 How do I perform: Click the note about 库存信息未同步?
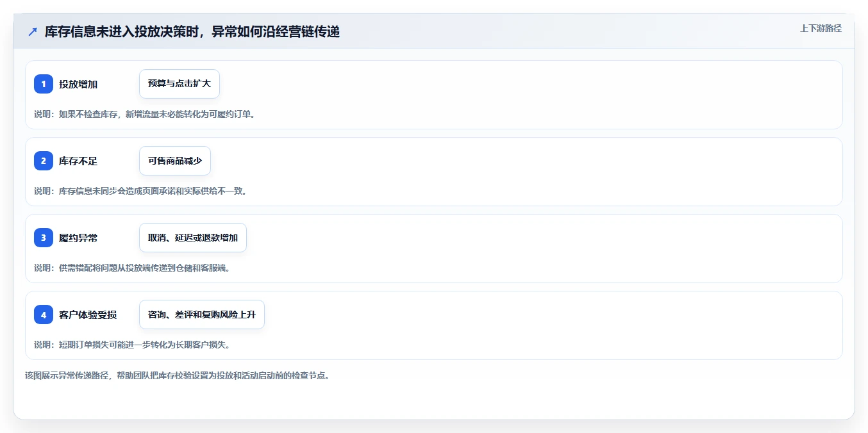(140, 191)
